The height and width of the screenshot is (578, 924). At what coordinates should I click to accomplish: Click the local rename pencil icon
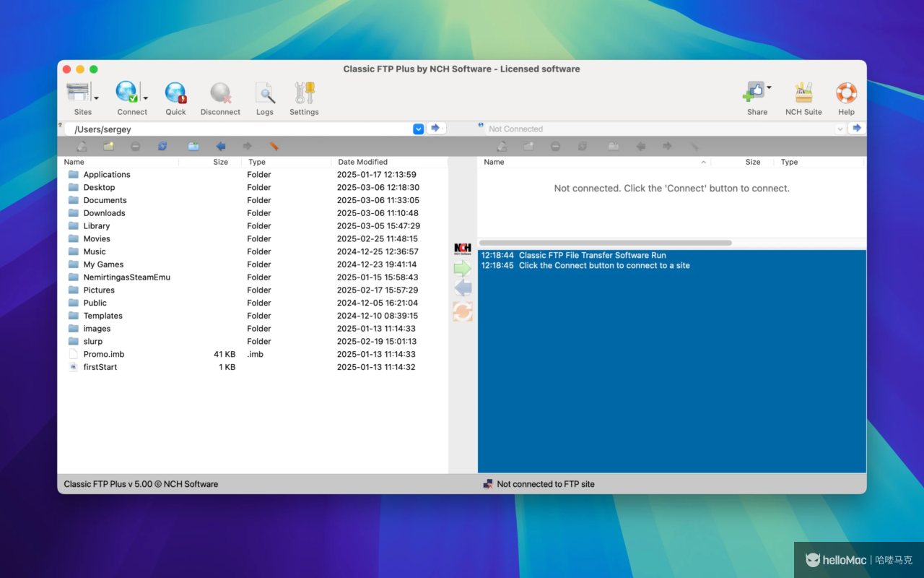coord(82,147)
